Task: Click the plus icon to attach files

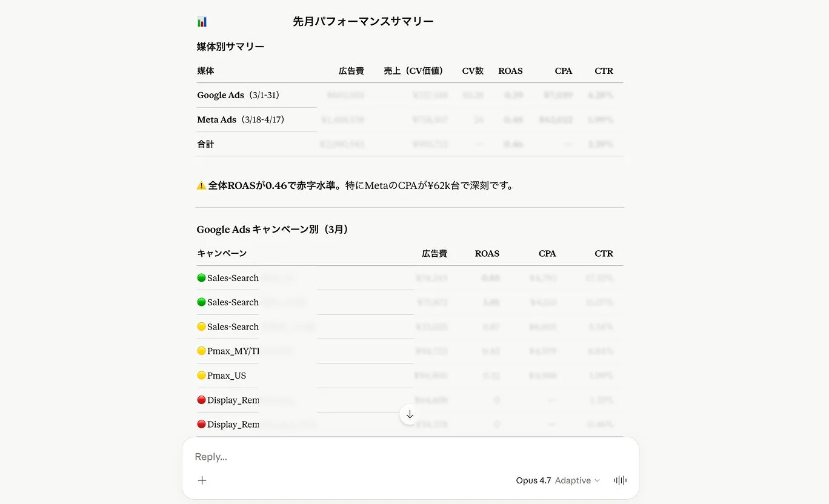Action: coord(202,480)
